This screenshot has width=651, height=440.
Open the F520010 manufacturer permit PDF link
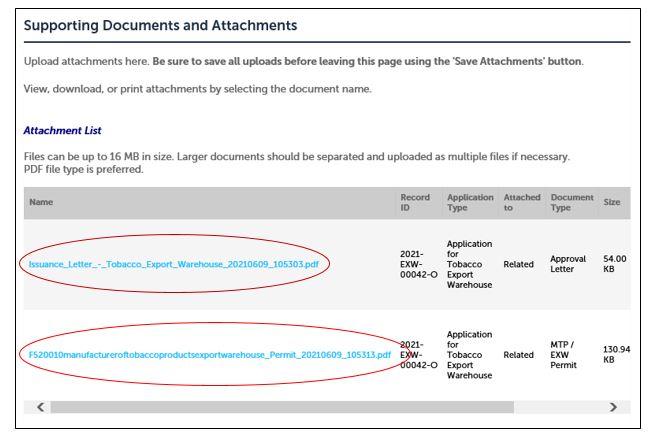click(210, 355)
